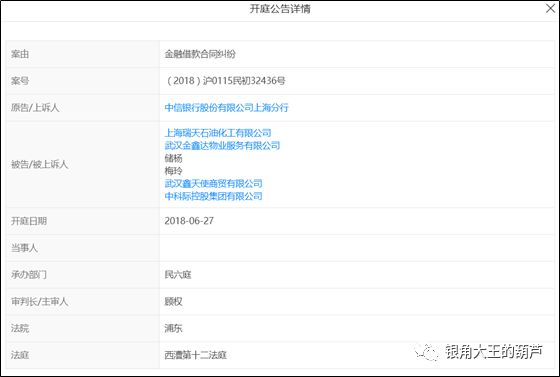Select the case cause 金融借款合同纠纷

click(200, 54)
